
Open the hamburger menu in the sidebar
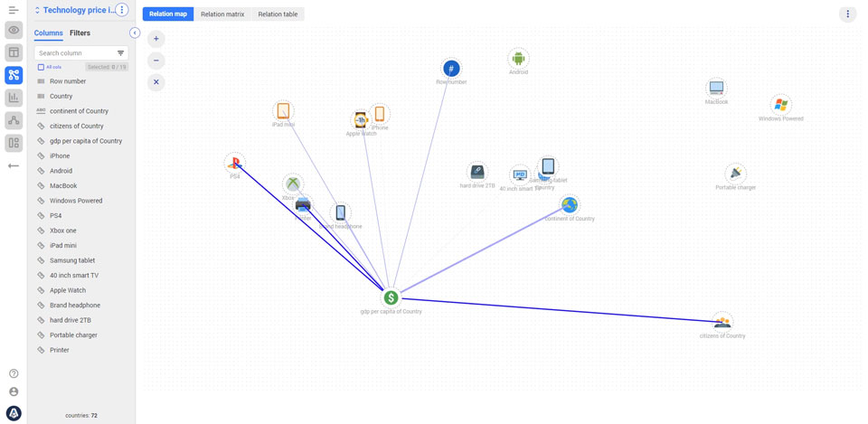point(14,10)
